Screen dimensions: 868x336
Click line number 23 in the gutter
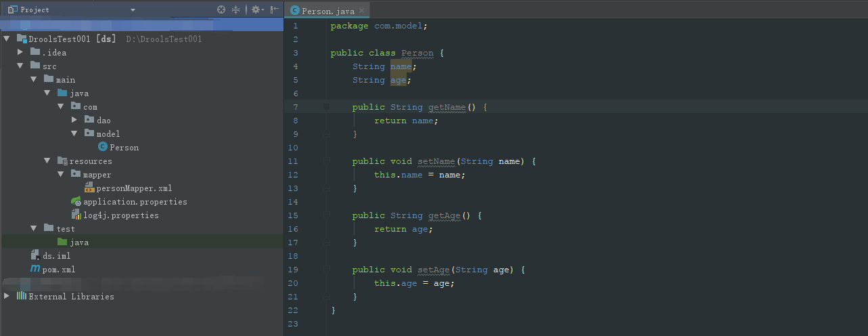[x=292, y=324]
